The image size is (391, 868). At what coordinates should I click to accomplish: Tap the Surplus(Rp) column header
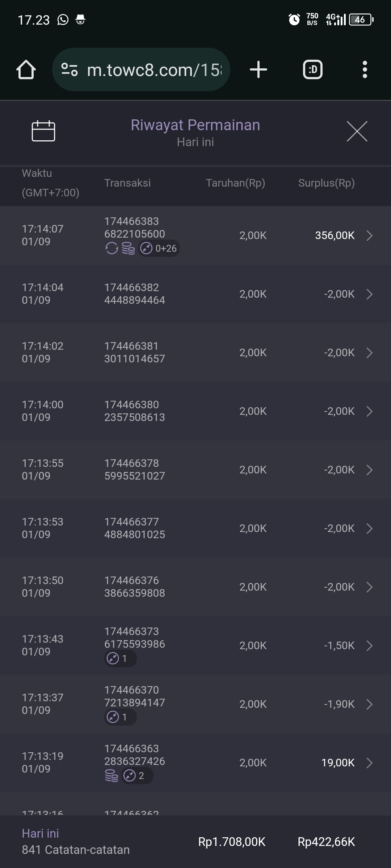[x=326, y=183]
